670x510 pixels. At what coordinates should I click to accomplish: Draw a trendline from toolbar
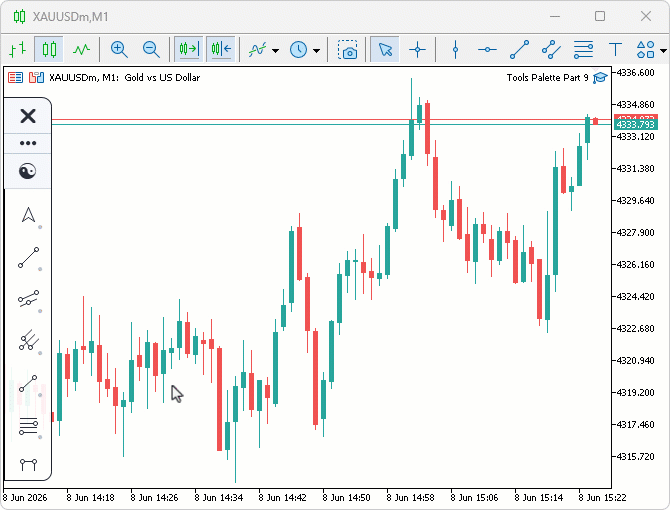click(519, 50)
